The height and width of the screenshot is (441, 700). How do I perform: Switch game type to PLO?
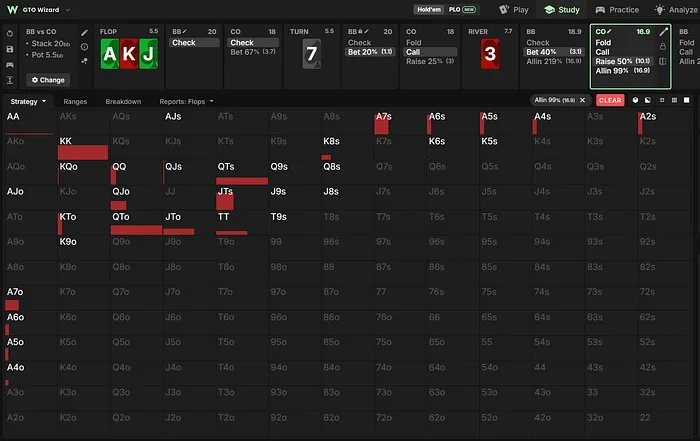tap(462, 9)
